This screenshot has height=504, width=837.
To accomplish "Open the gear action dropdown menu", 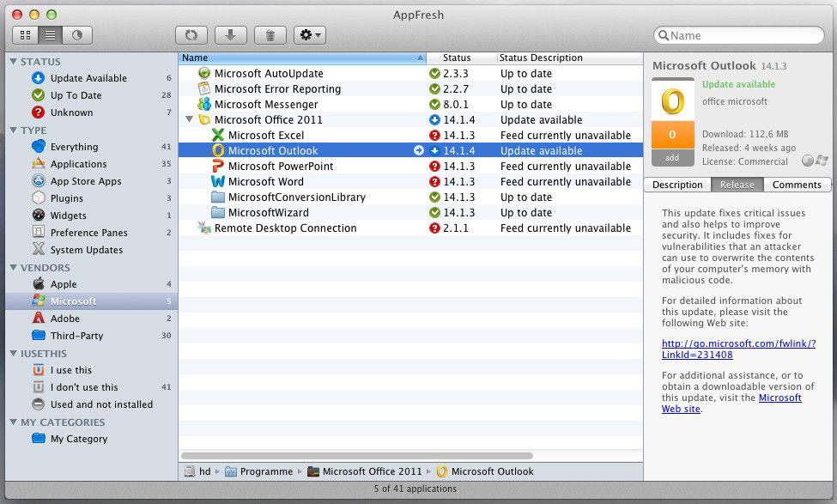I will click(310, 35).
